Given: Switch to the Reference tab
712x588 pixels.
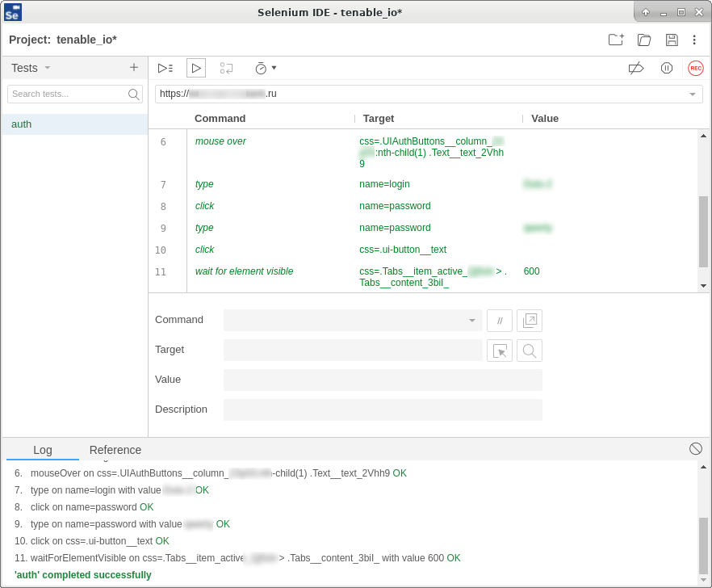Looking at the screenshot, I should 115,450.
